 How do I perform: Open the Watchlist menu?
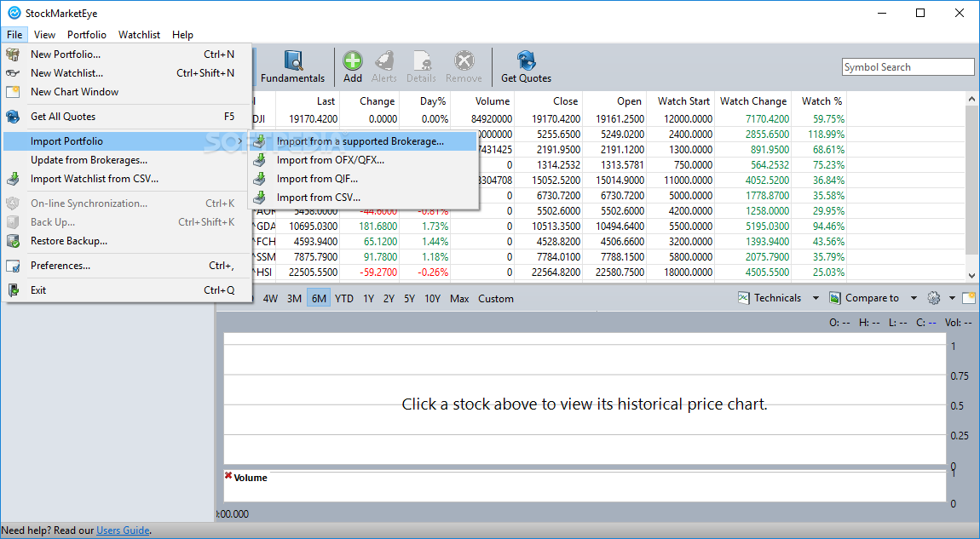coord(140,34)
